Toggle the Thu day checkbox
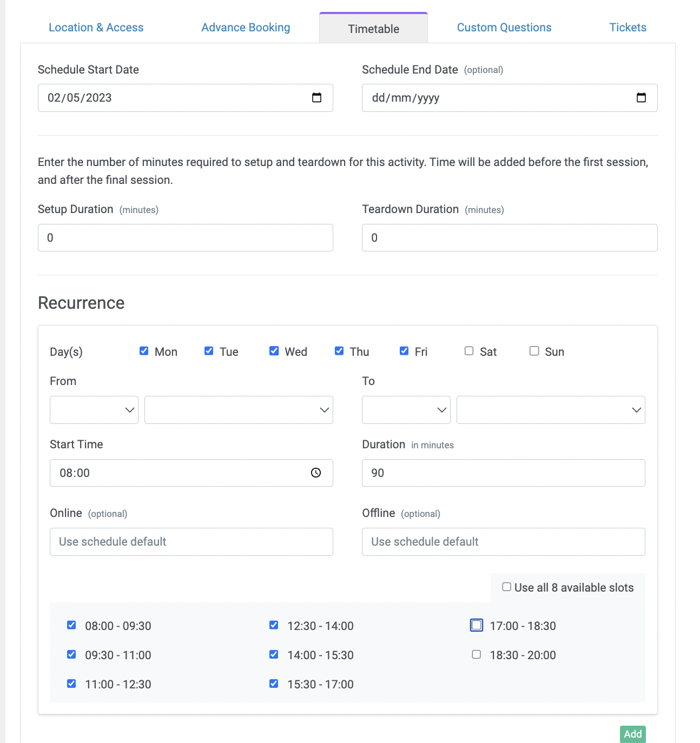The height and width of the screenshot is (743, 700). pos(339,351)
